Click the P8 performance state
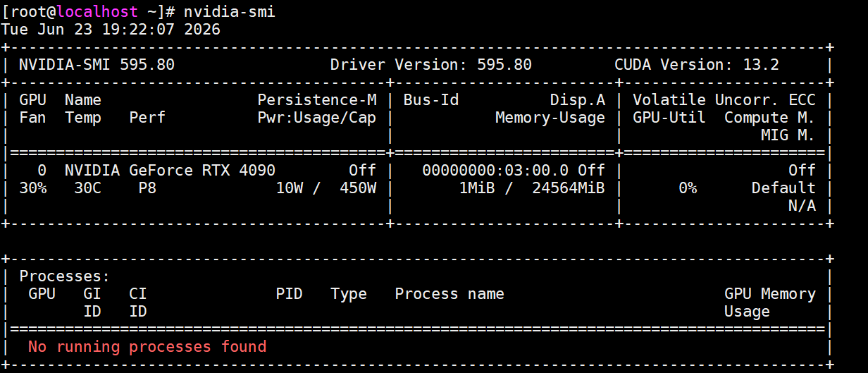868x373 pixels. [x=147, y=188]
